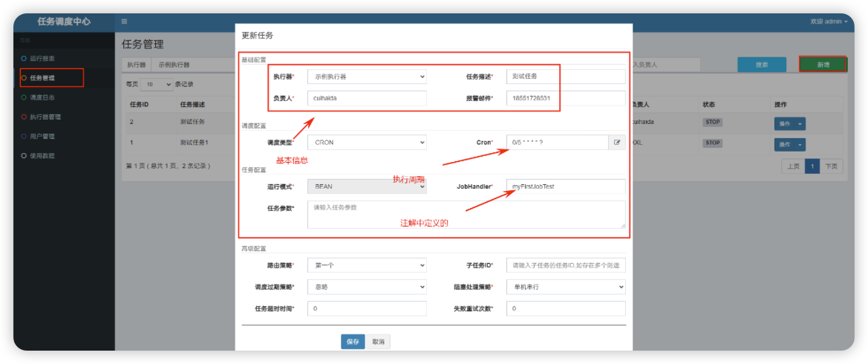Select page 1 in pagination

click(812, 166)
